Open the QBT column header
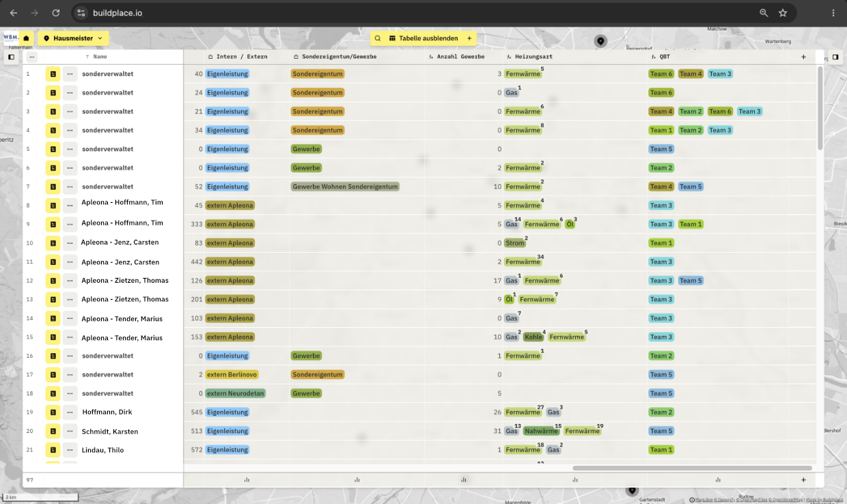 (661, 57)
